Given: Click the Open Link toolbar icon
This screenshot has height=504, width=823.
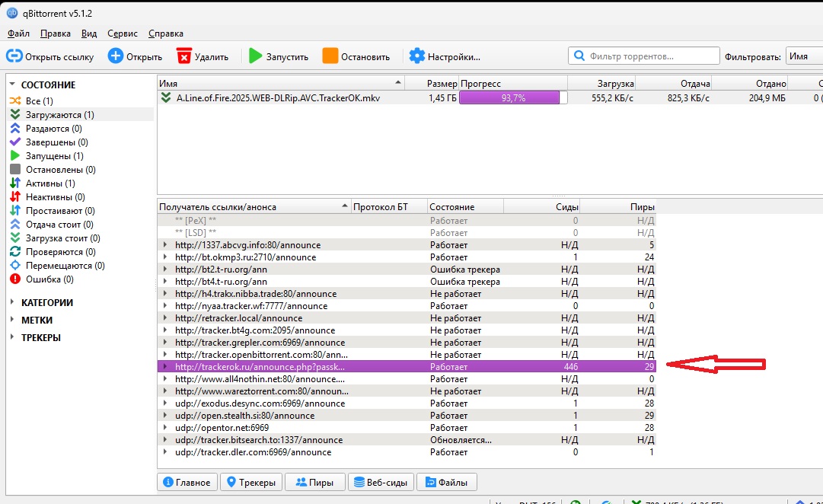Looking at the screenshot, I should (14, 56).
